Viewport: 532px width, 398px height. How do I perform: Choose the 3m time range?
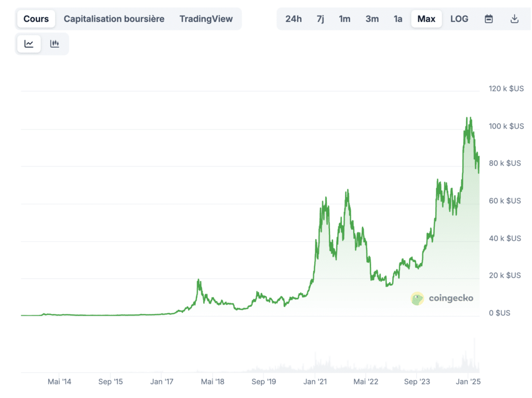coord(372,19)
